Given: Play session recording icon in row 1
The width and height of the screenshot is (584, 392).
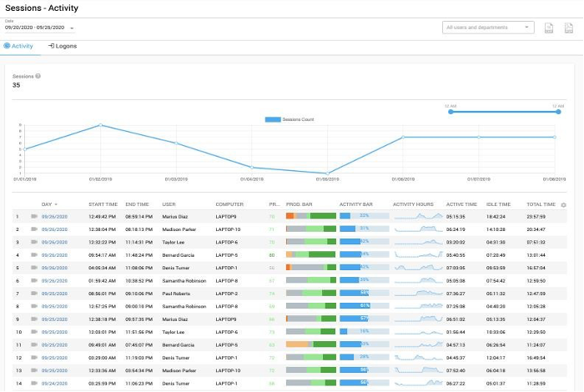Looking at the screenshot, I should [34, 216].
